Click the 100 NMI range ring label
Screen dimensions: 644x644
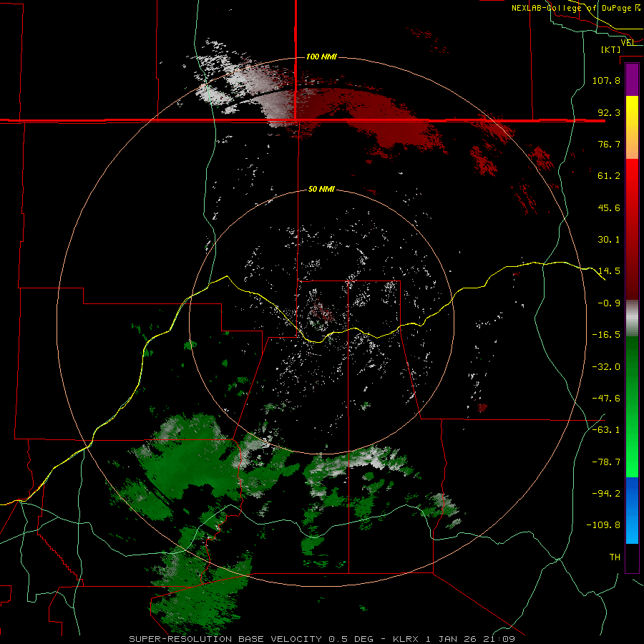321,57
